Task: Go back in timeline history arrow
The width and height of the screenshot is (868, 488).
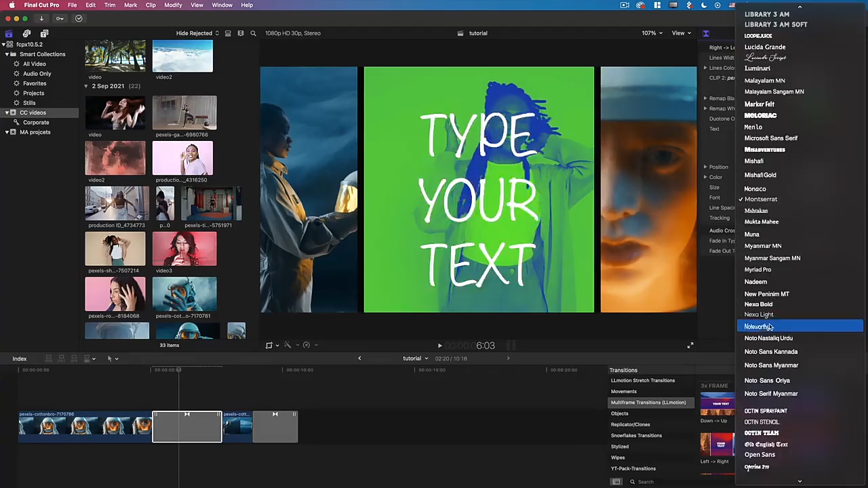Action: pyautogui.click(x=359, y=359)
